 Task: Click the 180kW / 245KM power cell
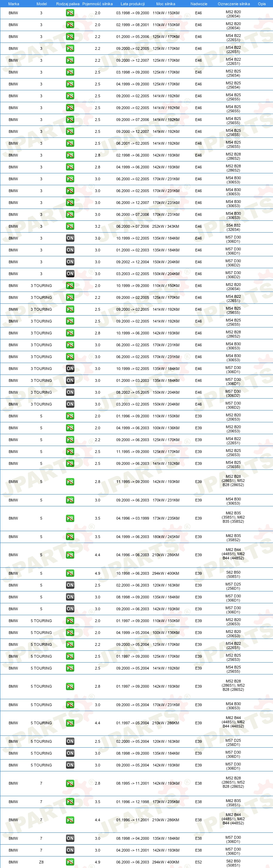click(166, 537)
